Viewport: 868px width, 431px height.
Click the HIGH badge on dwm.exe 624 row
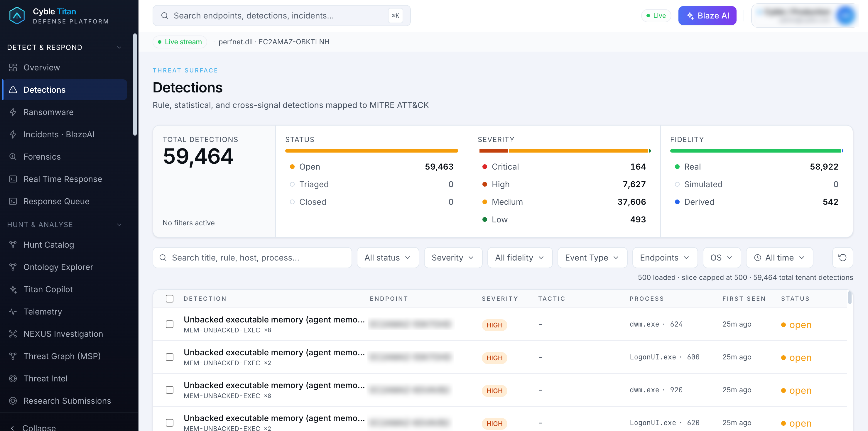[x=494, y=325]
